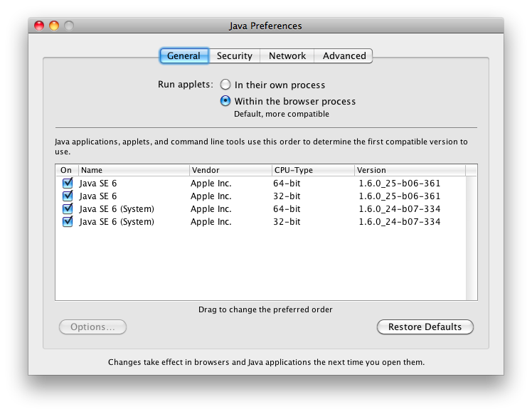Click the Name column header
The image size is (532, 414).
pyautogui.click(x=133, y=170)
